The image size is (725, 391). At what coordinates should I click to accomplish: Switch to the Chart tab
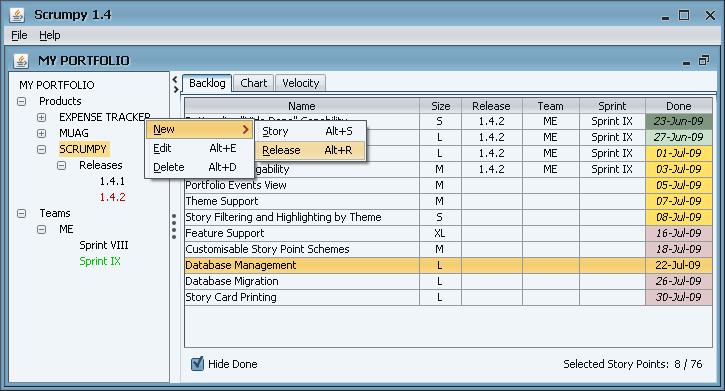click(253, 83)
